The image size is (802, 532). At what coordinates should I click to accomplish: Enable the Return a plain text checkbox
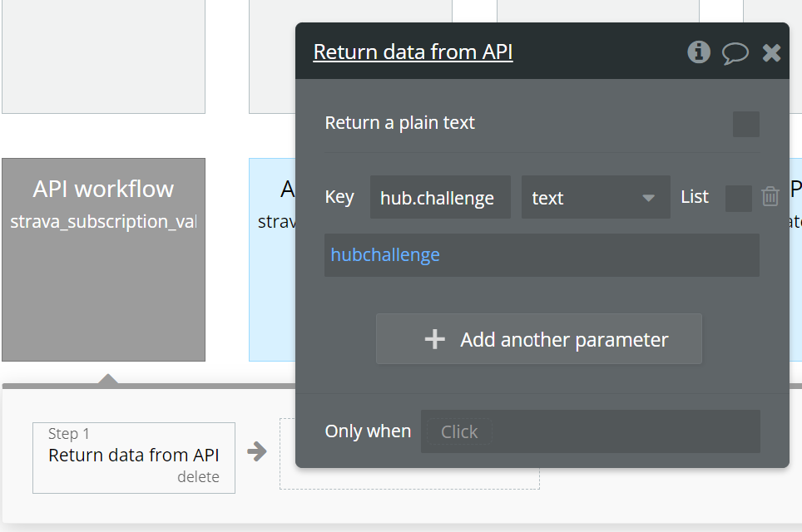745,124
